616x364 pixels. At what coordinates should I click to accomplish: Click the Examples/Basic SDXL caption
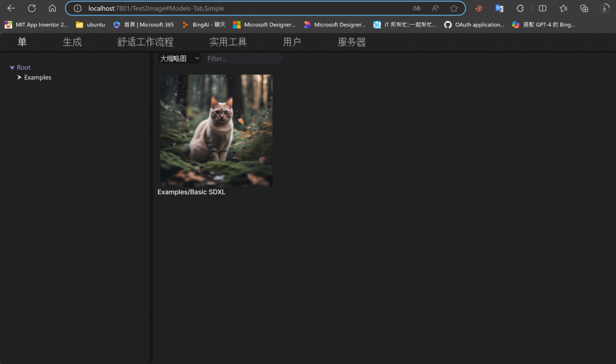point(191,192)
